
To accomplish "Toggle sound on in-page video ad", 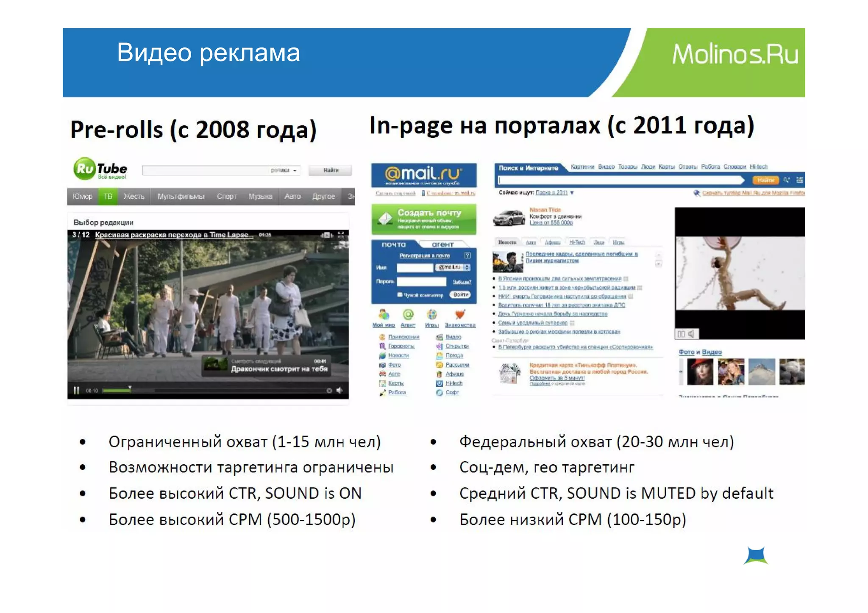I will 691,334.
